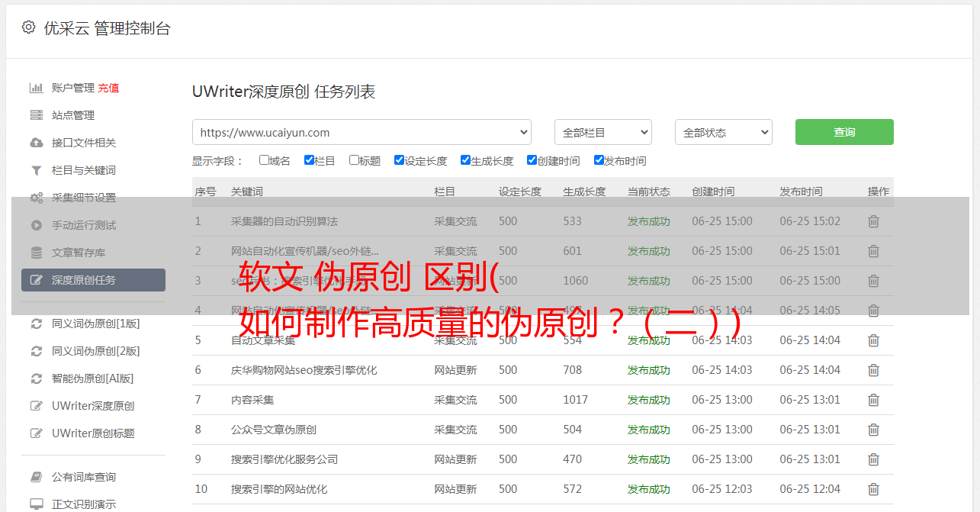This screenshot has width=980, height=512.
Task: Delete the 庆华购物网站seo搜索引擎优化 task
Action: click(x=874, y=370)
